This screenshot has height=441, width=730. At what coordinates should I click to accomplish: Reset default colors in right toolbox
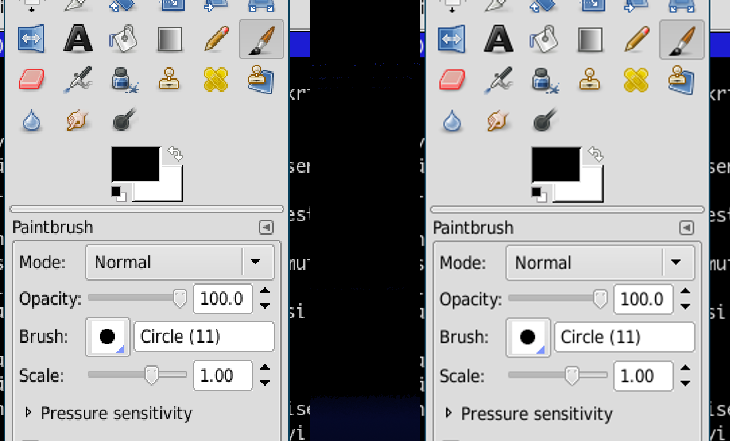[538, 191]
